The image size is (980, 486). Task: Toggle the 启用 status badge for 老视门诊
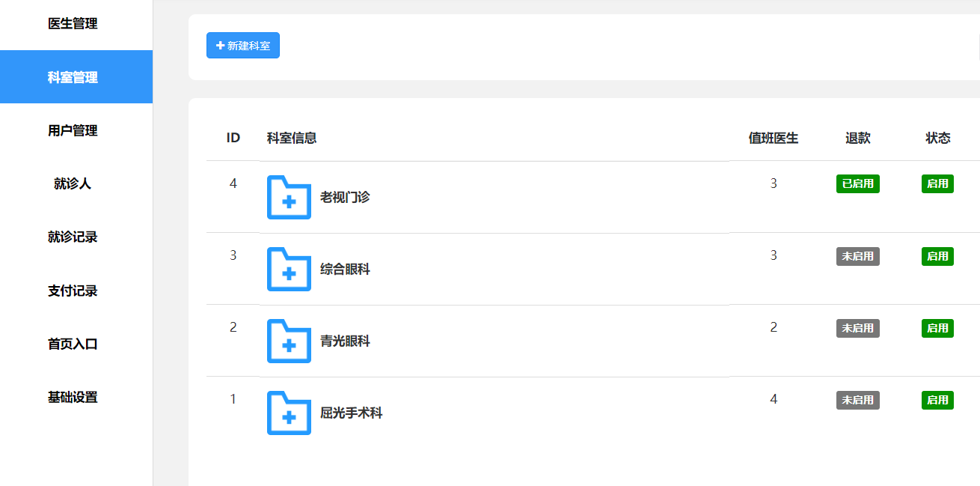[x=937, y=184]
